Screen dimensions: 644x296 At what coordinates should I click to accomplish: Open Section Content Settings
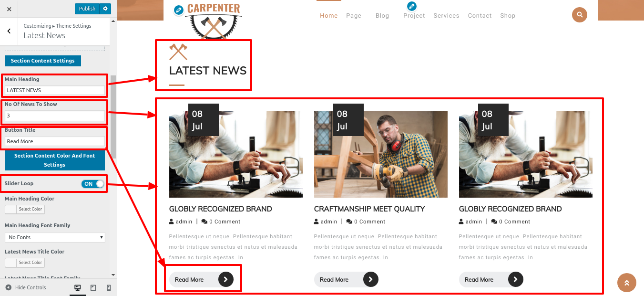coord(43,61)
